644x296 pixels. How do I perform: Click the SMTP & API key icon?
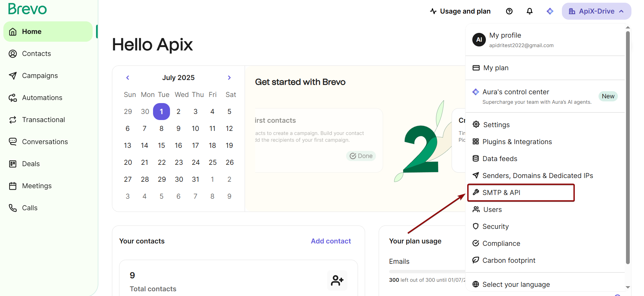click(x=476, y=192)
